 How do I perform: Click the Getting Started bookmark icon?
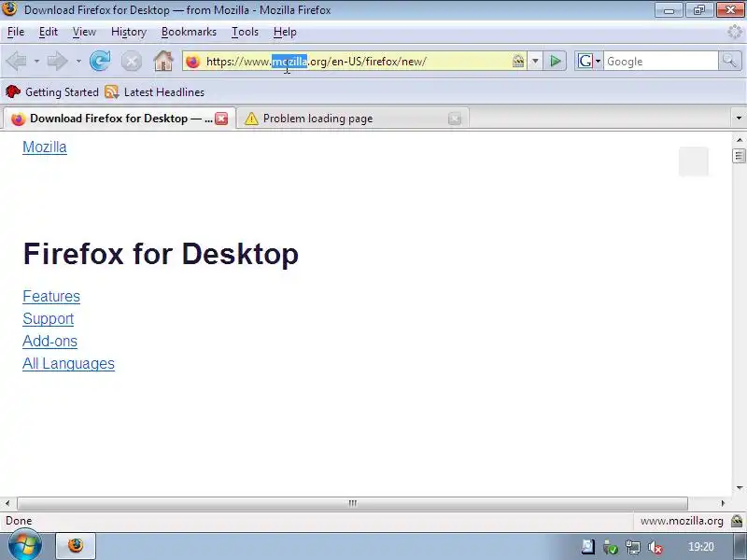pos(13,91)
